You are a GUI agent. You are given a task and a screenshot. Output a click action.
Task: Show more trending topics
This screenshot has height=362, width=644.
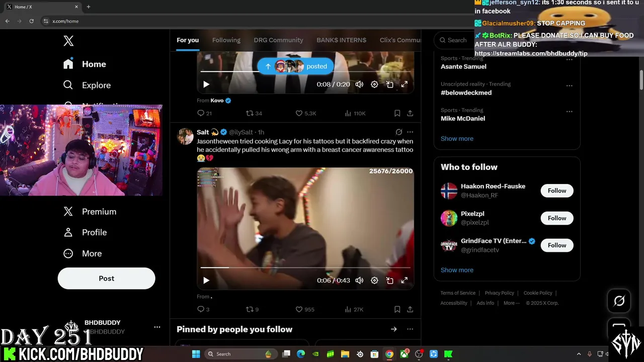(x=457, y=138)
